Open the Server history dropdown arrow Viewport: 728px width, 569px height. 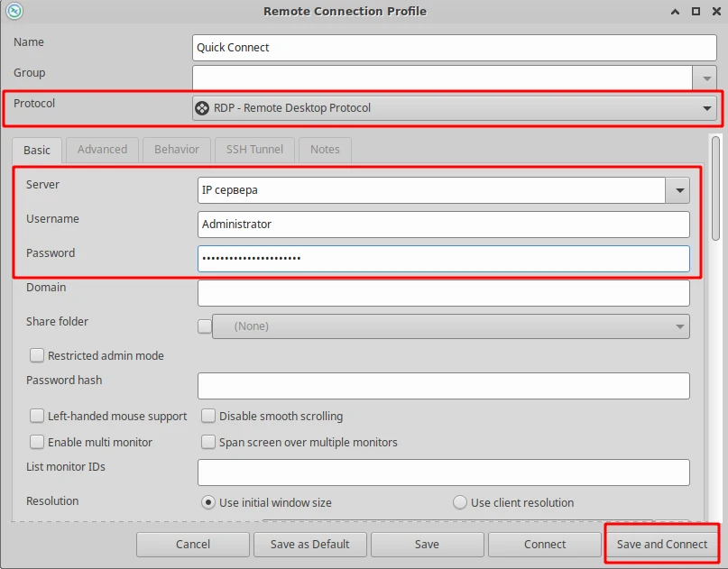pyautogui.click(x=677, y=190)
